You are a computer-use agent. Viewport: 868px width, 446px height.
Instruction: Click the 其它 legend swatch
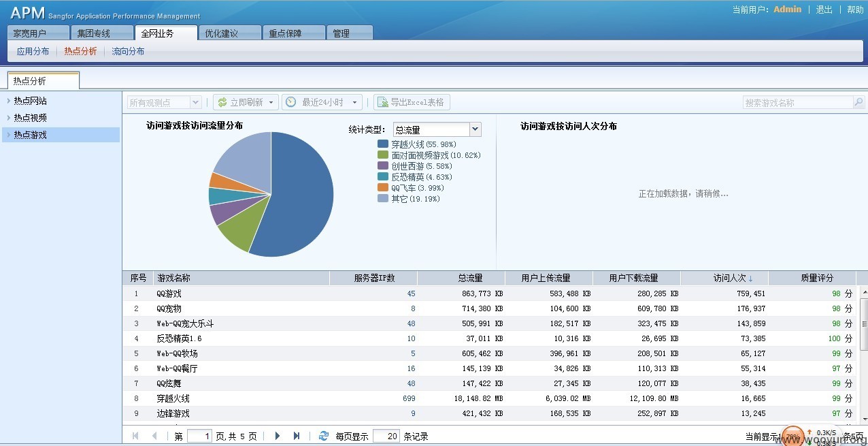point(383,198)
